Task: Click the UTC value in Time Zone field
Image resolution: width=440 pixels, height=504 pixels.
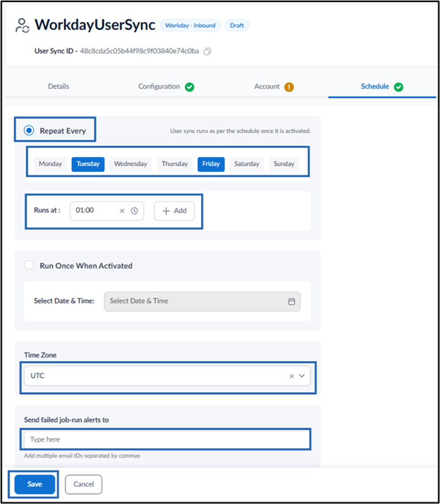Action: (x=37, y=376)
